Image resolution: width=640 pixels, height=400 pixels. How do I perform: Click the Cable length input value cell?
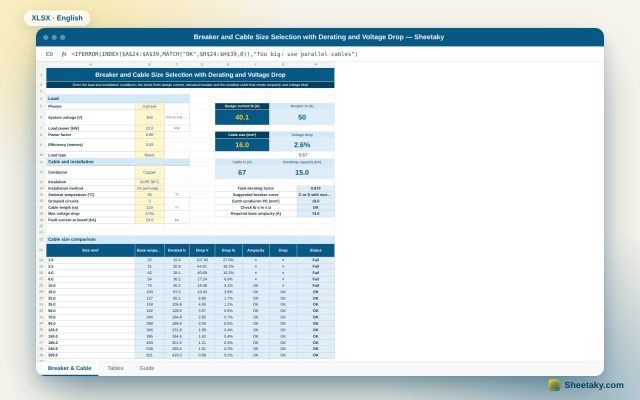point(149,207)
